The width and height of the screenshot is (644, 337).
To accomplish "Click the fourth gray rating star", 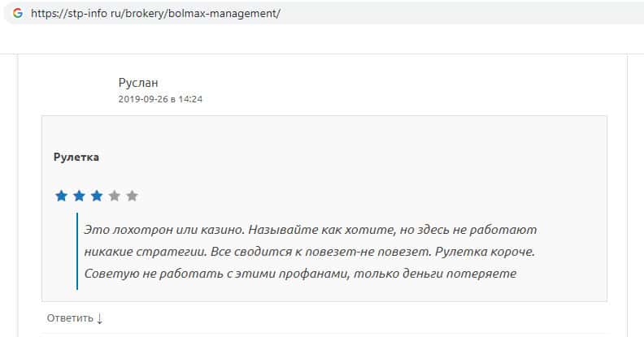I will [x=115, y=196].
